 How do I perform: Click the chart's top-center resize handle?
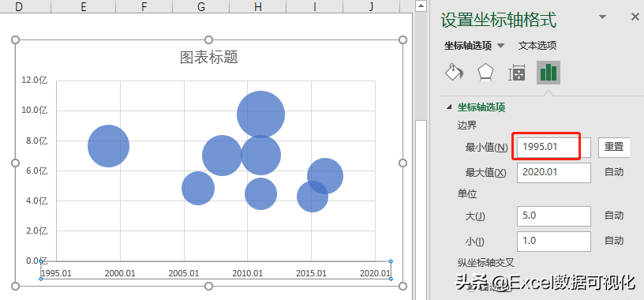pyautogui.click(x=208, y=39)
